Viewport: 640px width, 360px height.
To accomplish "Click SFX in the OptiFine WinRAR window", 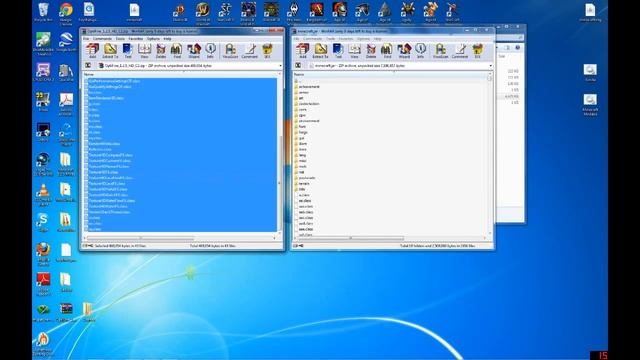I will (267, 51).
